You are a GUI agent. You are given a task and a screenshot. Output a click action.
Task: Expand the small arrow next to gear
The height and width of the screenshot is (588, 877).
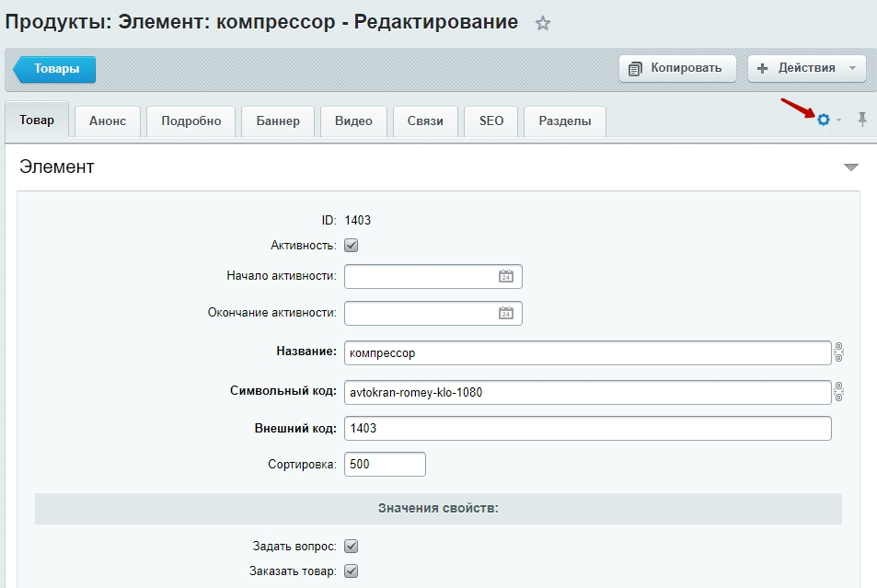[838, 120]
